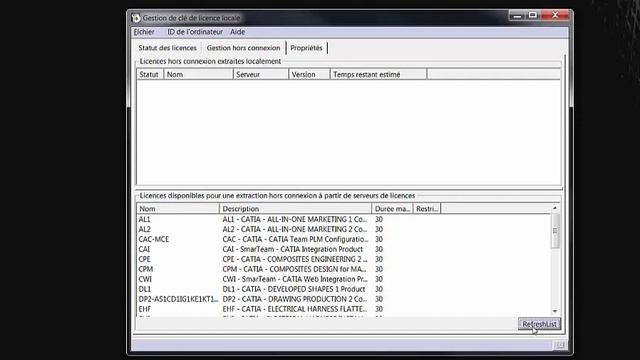This screenshot has width=640, height=360.
Task: Select the DL1 license row
Action: coord(344,289)
